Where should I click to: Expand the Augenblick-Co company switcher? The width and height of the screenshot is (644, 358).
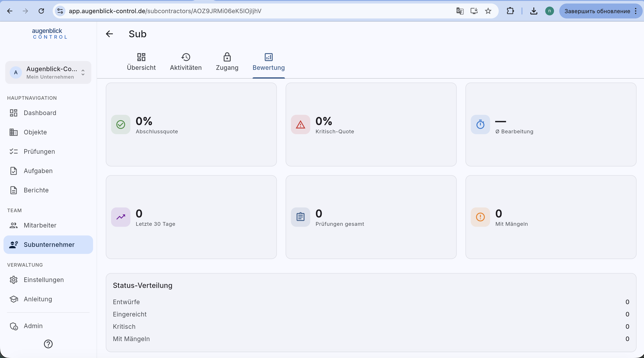[48, 72]
